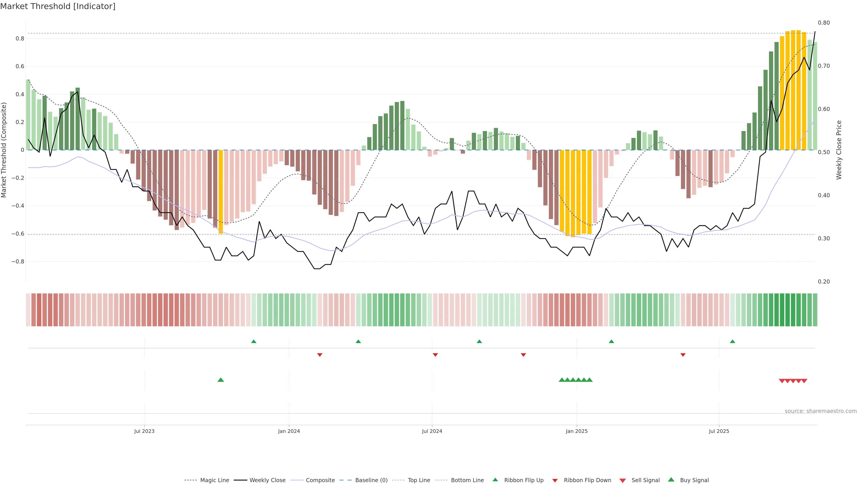Click the Sell Signal legend triangle icon
The image size is (868, 488).
coord(623,481)
